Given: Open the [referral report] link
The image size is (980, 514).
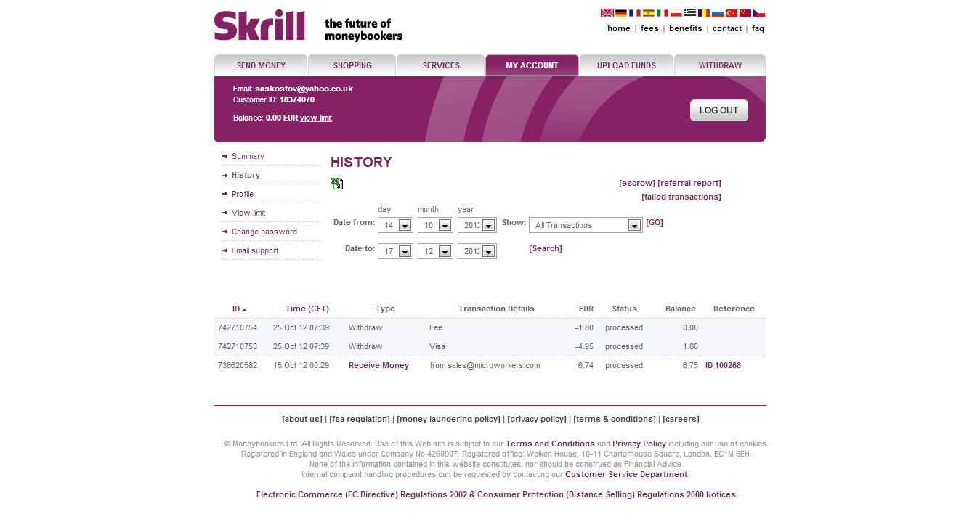Looking at the screenshot, I should [689, 184].
